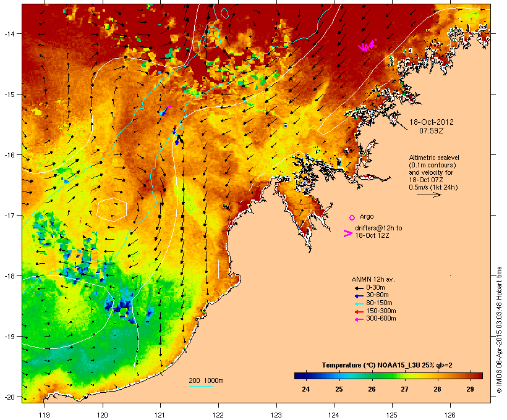Viewport: 507px width, 420px height.
Task: Click the magenta 300-600m arrow legend icon
Action: pyautogui.click(x=359, y=319)
